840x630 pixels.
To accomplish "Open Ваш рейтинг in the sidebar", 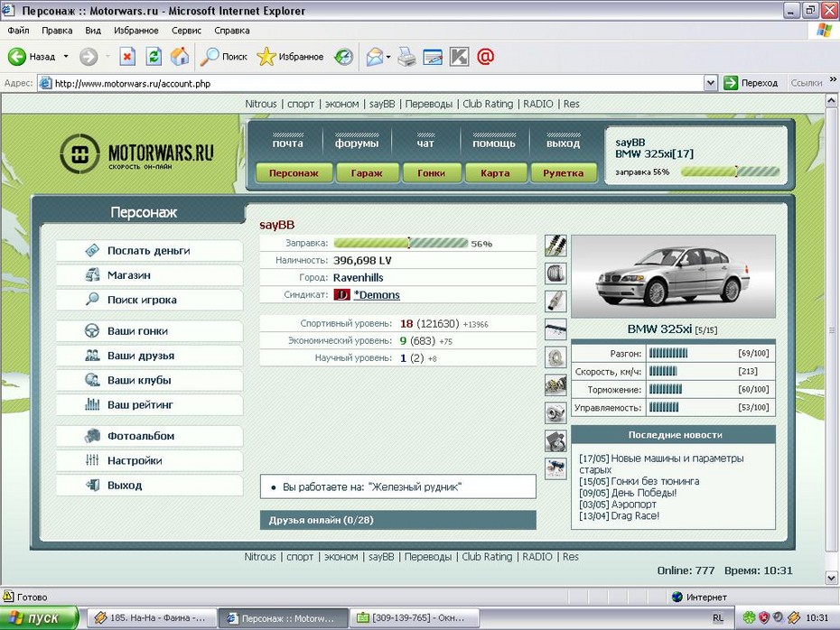I will pos(149,404).
